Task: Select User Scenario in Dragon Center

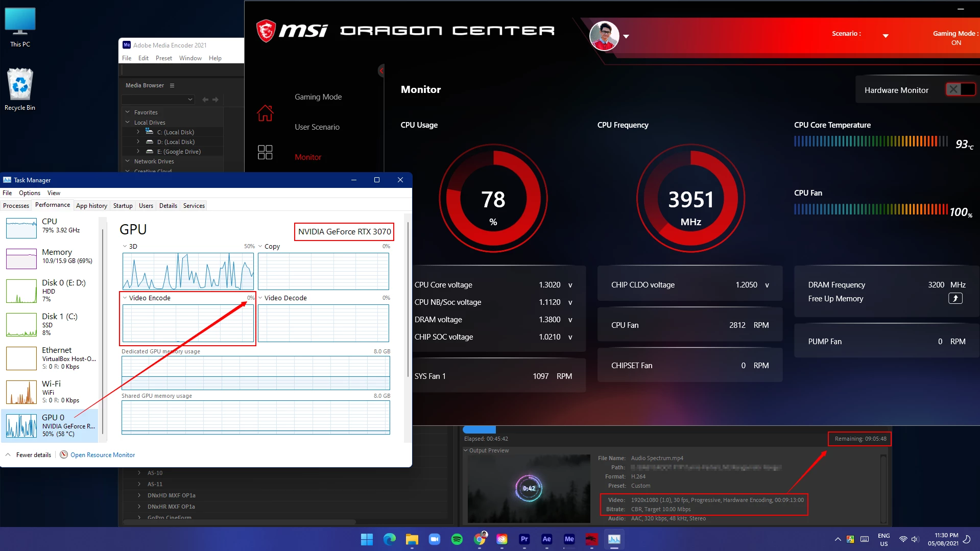Action: [317, 127]
